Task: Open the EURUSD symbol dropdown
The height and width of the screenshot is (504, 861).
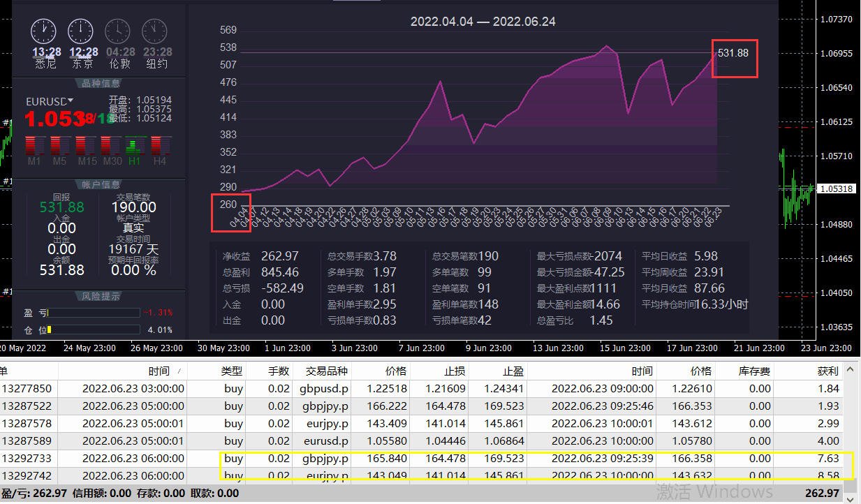Action: pos(71,101)
